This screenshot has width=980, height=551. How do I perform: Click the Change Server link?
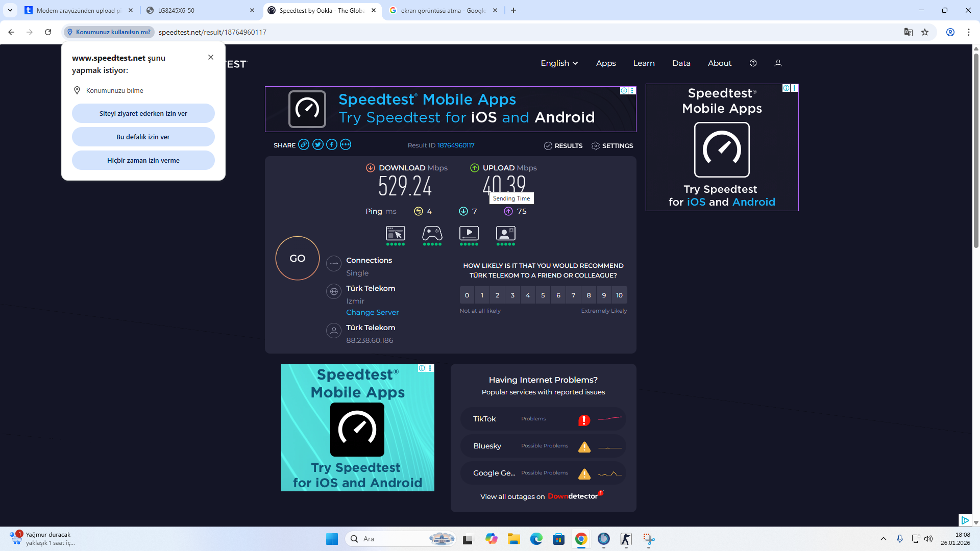(x=373, y=312)
